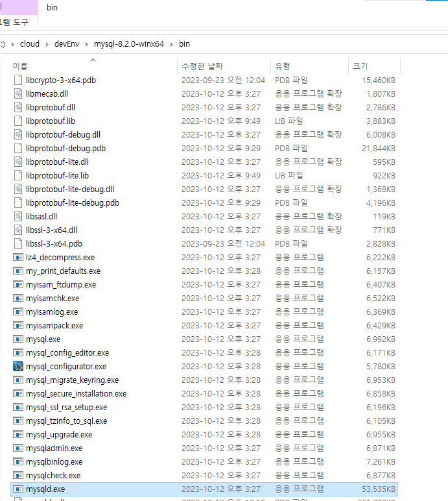
Task: Select mysql_upgrade.exe file name
Action: pos(59,435)
